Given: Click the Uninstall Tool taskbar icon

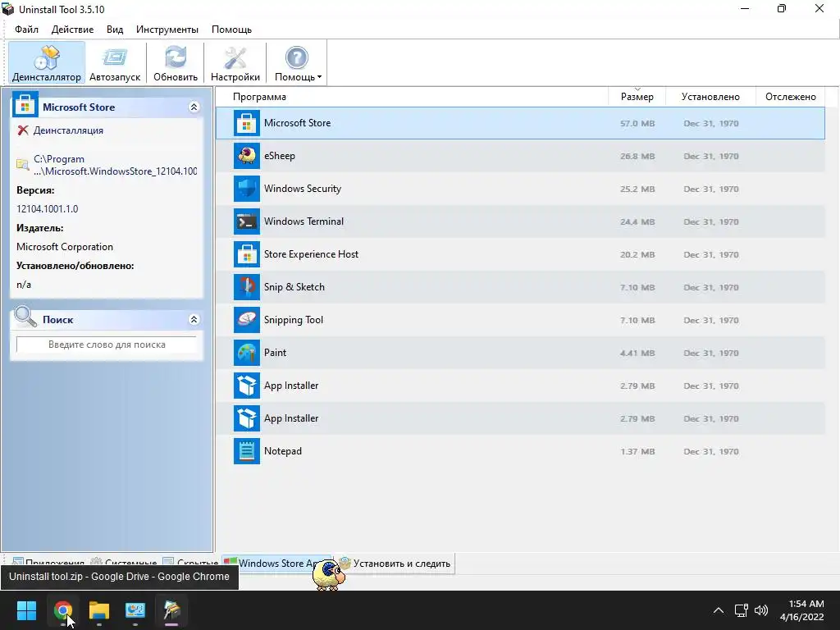Looking at the screenshot, I should point(172,610).
